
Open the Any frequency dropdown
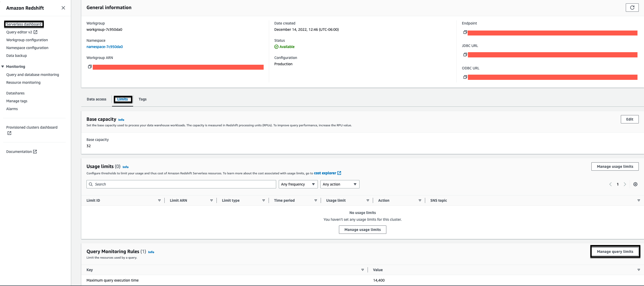[x=298, y=184]
